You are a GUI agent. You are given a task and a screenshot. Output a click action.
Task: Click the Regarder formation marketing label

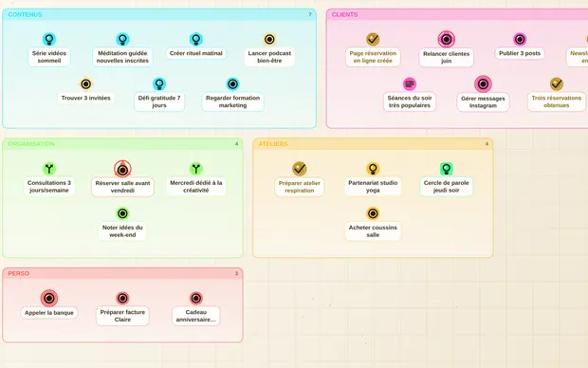pyautogui.click(x=233, y=101)
